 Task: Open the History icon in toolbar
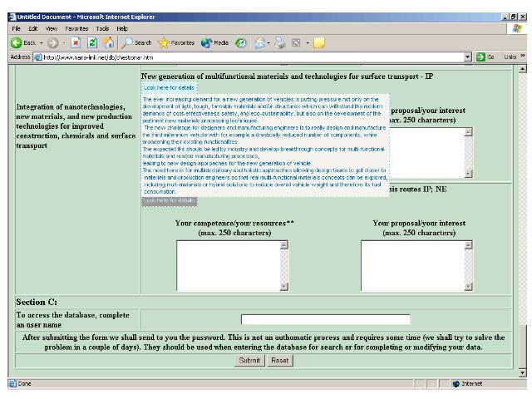click(x=241, y=42)
